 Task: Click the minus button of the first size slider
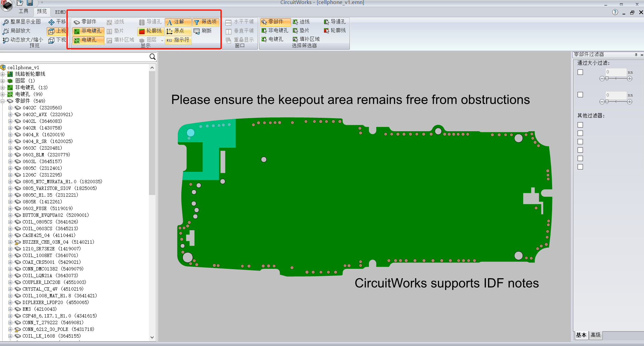coord(602,79)
